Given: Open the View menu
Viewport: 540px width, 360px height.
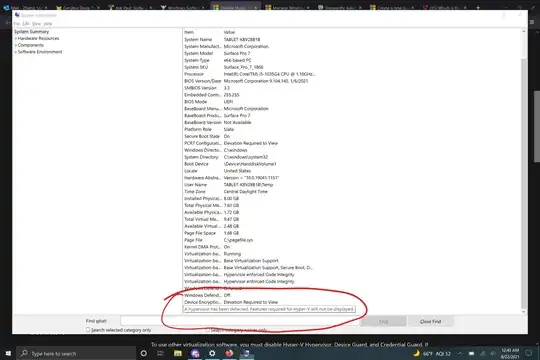Looking at the screenshot, I should tap(37, 24).
